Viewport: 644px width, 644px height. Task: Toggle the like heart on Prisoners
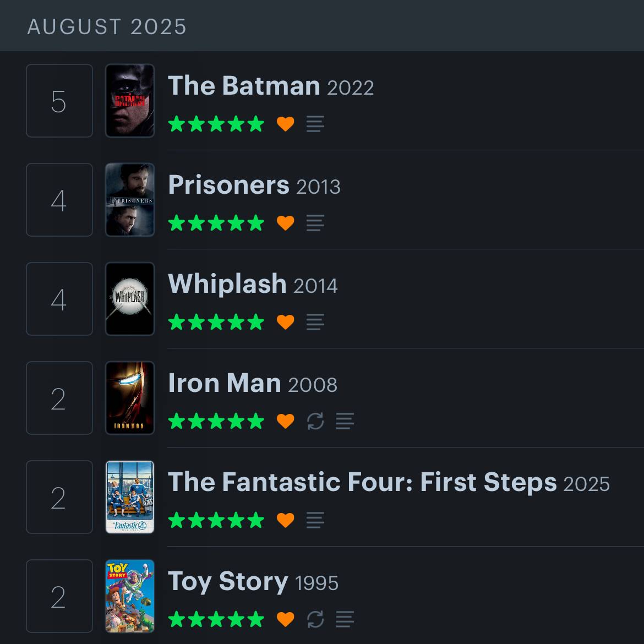(285, 223)
